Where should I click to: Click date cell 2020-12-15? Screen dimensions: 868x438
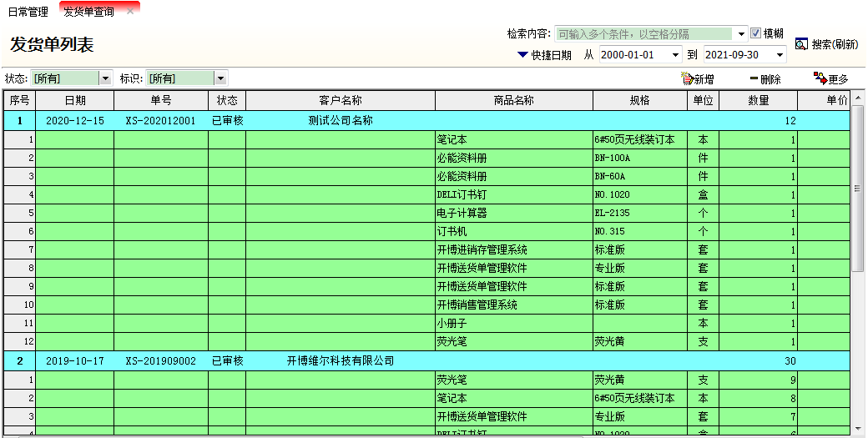tap(75, 121)
